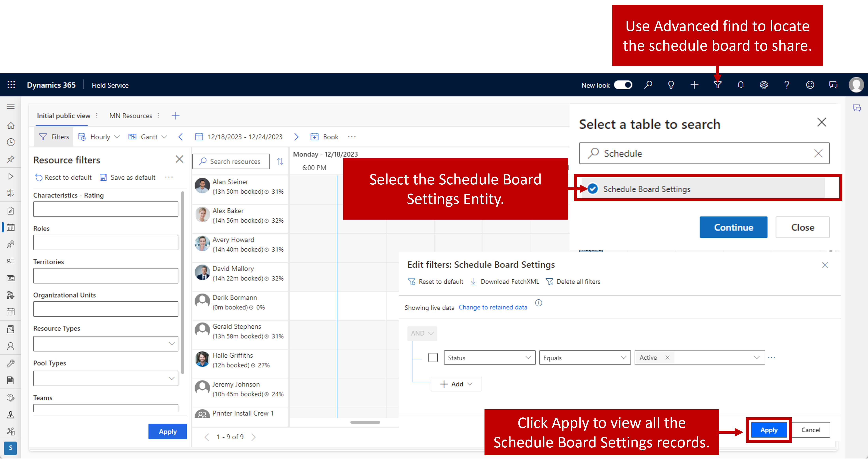Add a new schedule board tab
The image size is (868, 464).
(x=176, y=116)
